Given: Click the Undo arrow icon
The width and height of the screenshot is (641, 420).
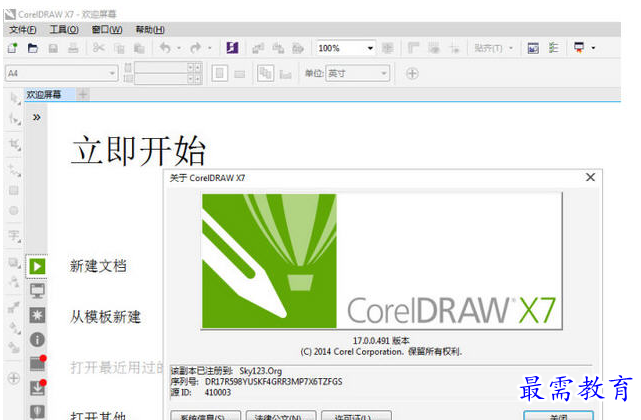Looking at the screenshot, I should (165, 48).
